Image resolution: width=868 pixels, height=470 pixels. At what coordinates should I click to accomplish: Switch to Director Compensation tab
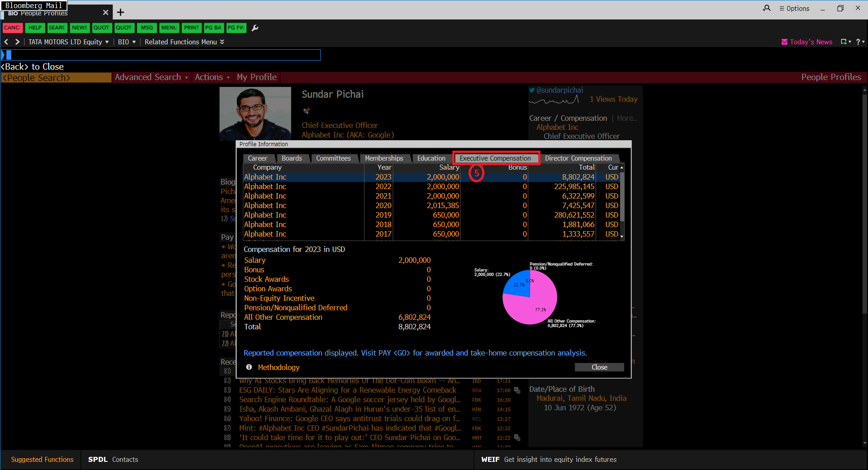tap(578, 158)
